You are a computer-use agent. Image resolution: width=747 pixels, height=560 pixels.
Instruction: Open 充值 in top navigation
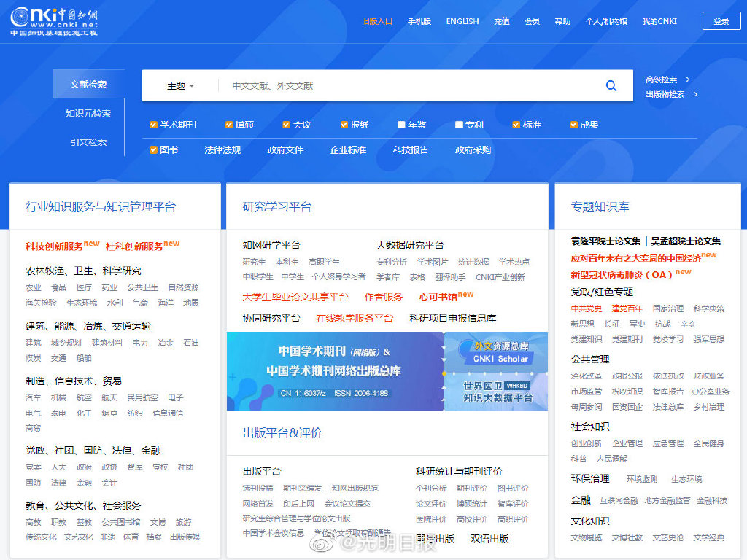(x=502, y=21)
